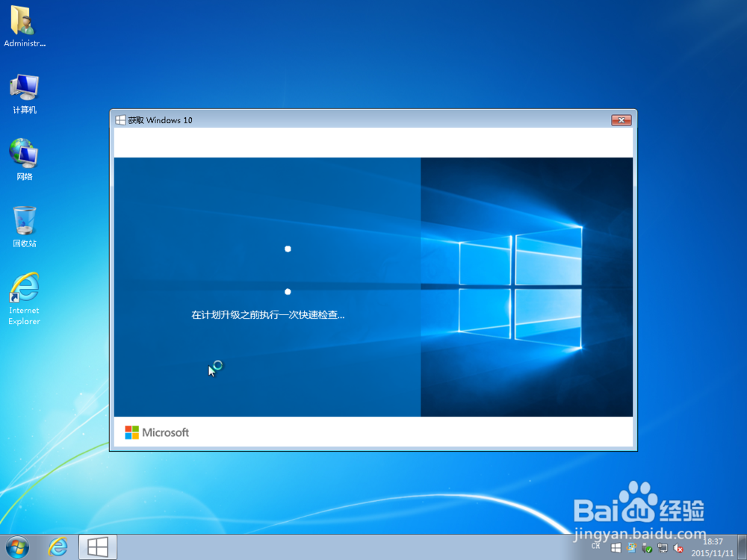Click the Microsoft logo in the dialog footer
This screenshot has width=747, height=560.
point(157,432)
